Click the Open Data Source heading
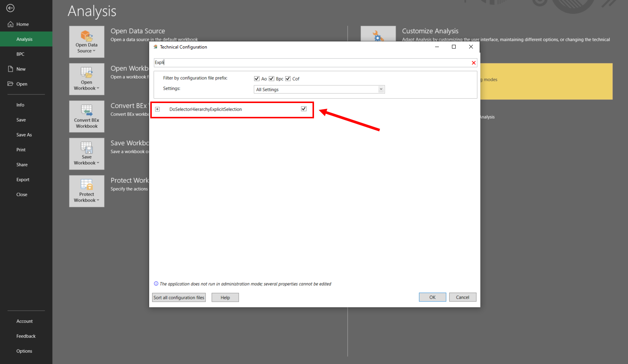The image size is (628, 364). coord(138,31)
